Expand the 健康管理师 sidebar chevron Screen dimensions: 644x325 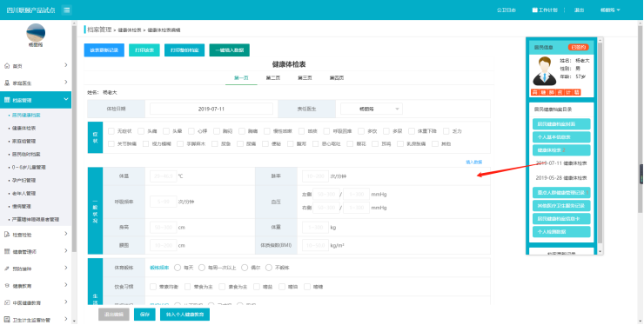point(66,251)
